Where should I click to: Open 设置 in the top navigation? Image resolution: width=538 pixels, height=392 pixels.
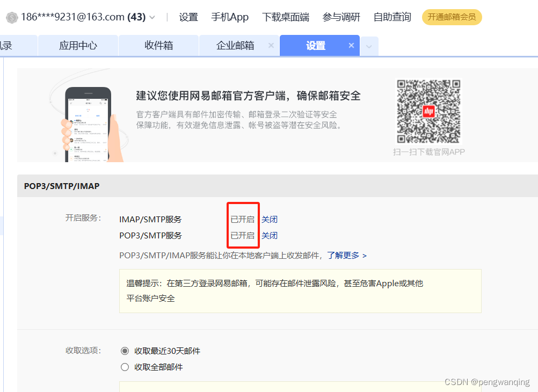[x=188, y=17]
